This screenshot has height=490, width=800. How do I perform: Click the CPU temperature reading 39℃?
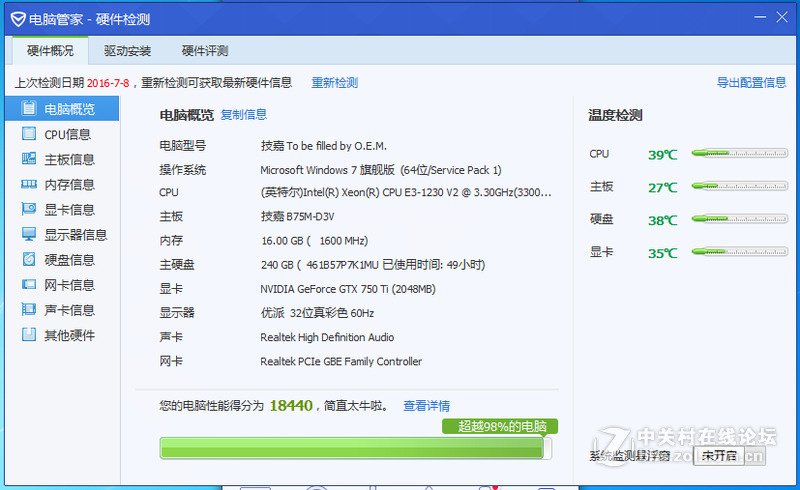pos(662,155)
